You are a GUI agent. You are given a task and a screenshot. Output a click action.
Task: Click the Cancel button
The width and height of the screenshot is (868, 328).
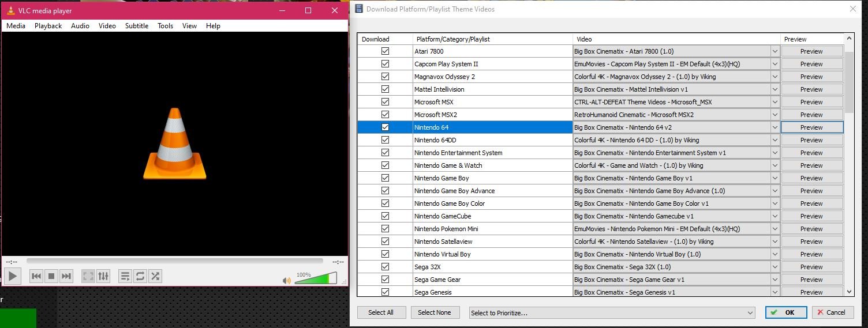click(x=833, y=312)
